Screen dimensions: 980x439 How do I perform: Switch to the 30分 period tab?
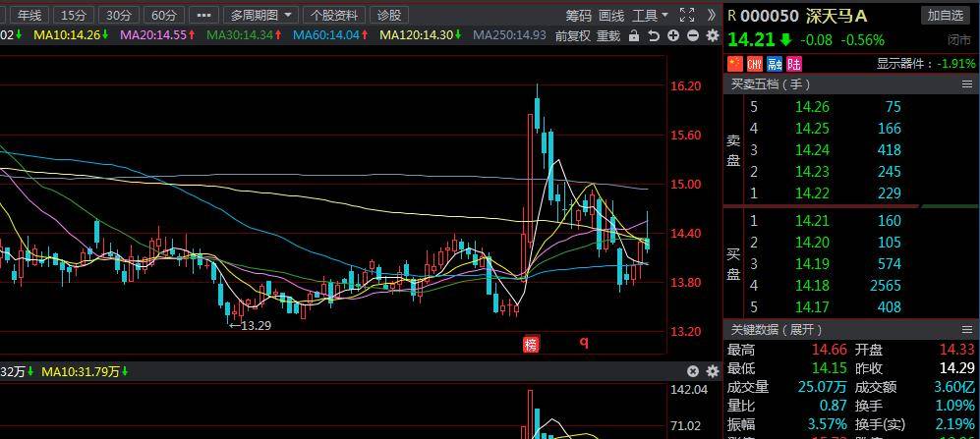click(x=118, y=15)
